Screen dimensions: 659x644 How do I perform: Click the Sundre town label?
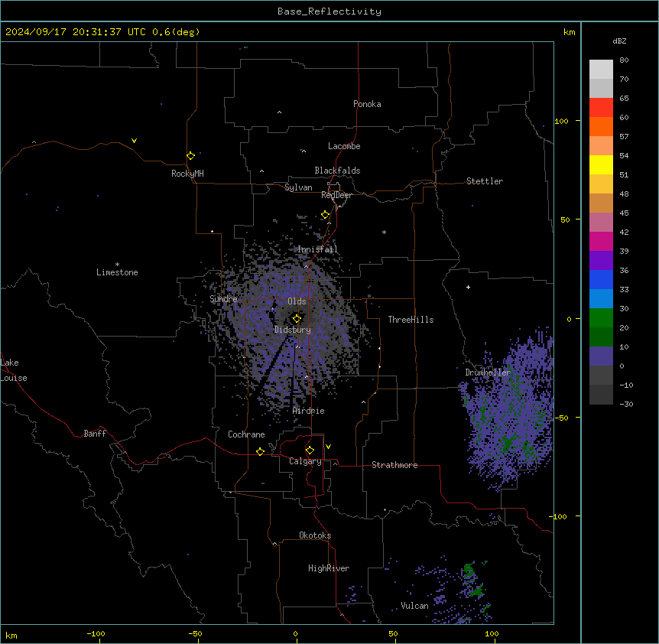click(x=223, y=299)
